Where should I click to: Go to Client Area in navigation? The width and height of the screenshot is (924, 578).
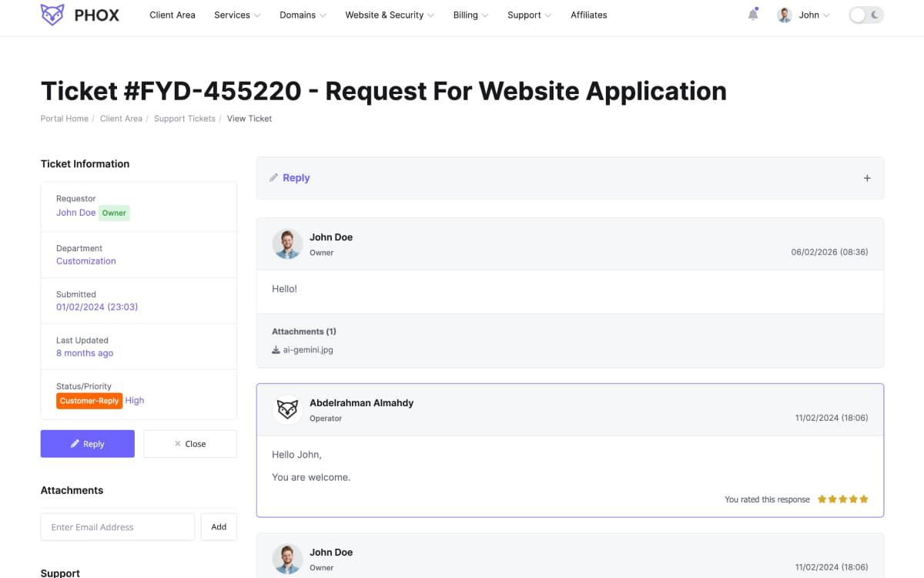coord(172,15)
